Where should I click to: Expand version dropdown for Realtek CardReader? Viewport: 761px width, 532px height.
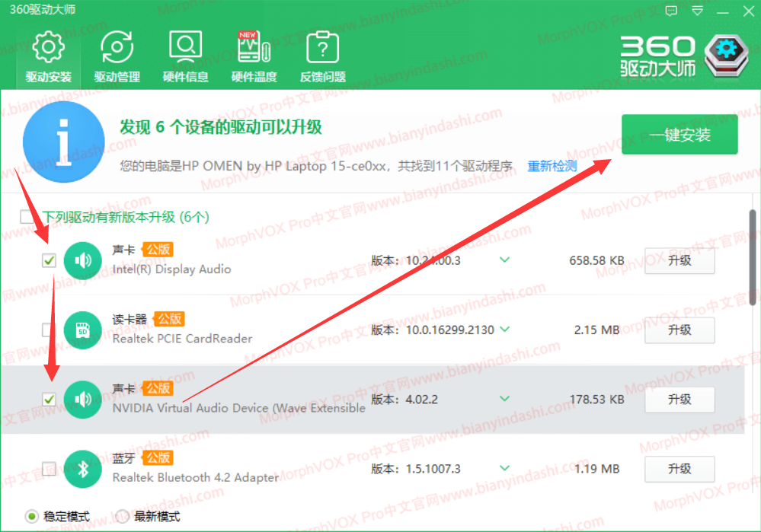505,330
